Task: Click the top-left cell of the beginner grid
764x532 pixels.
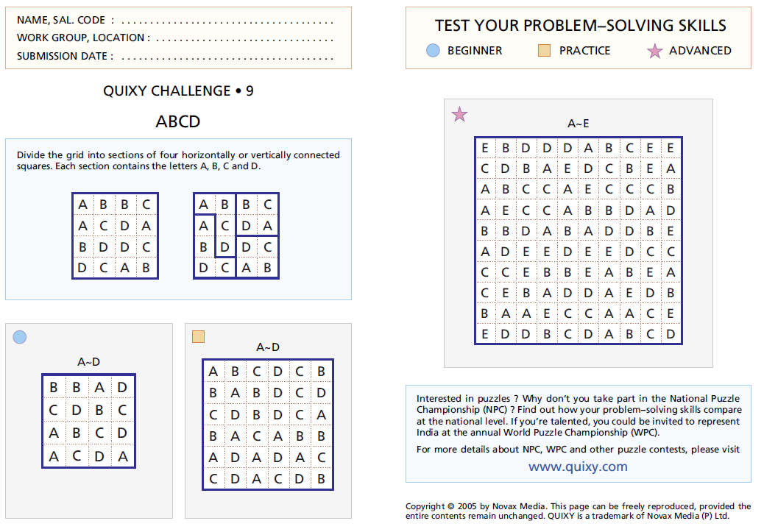Action: tap(54, 387)
